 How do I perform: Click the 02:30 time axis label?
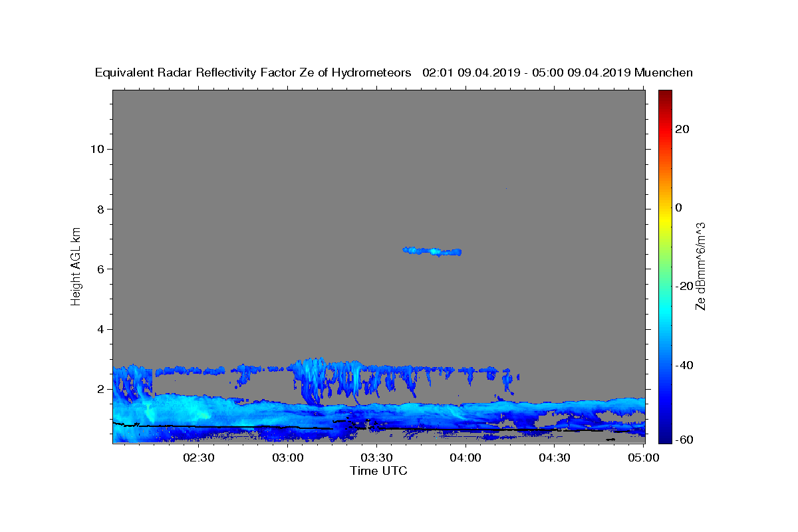(x=198, y=458)
